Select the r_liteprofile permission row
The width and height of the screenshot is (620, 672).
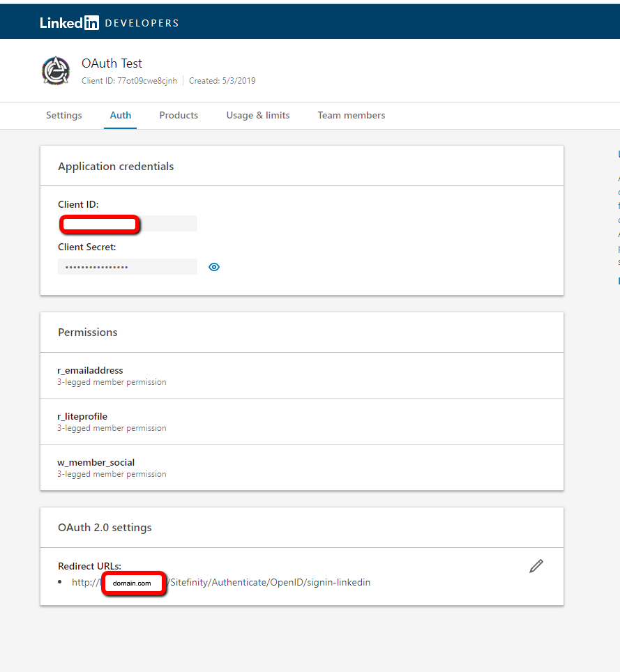(x=302, y=422)
